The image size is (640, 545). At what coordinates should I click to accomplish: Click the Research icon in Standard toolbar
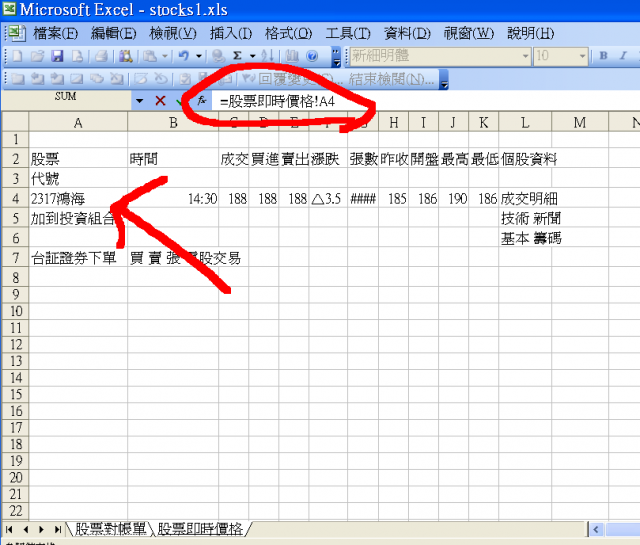tap(125, 56)
